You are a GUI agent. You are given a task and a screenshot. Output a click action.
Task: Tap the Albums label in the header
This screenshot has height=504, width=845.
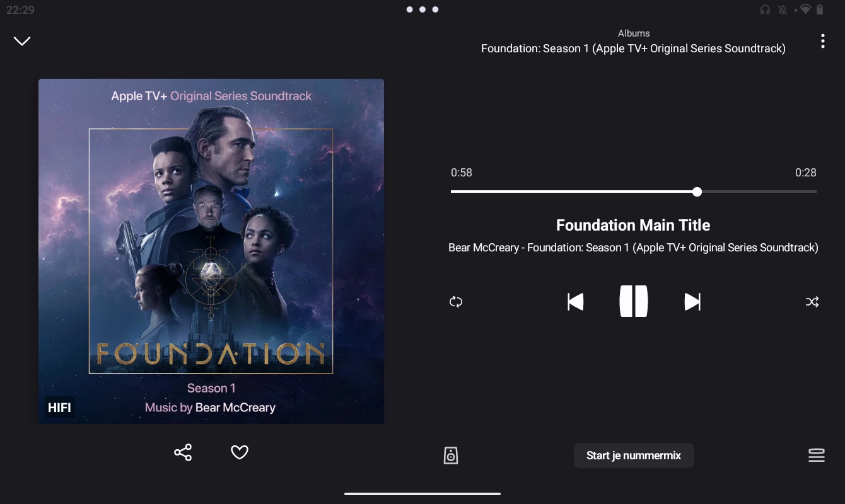tap(634, 33)
